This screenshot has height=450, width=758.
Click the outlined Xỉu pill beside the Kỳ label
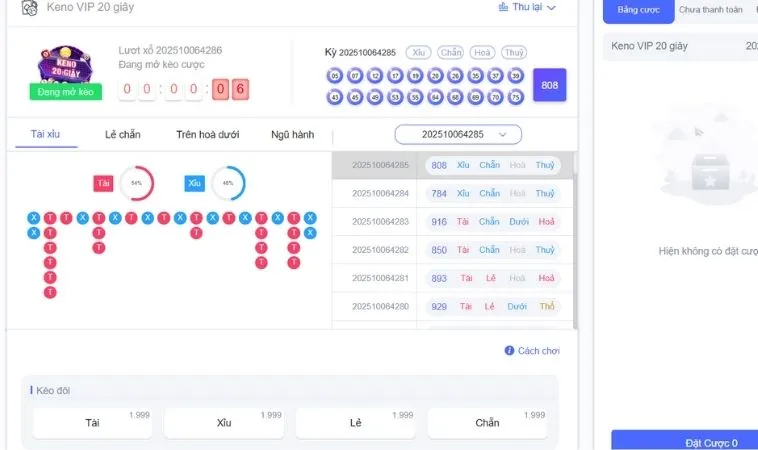pyautogui.click(x=419, y=52)
